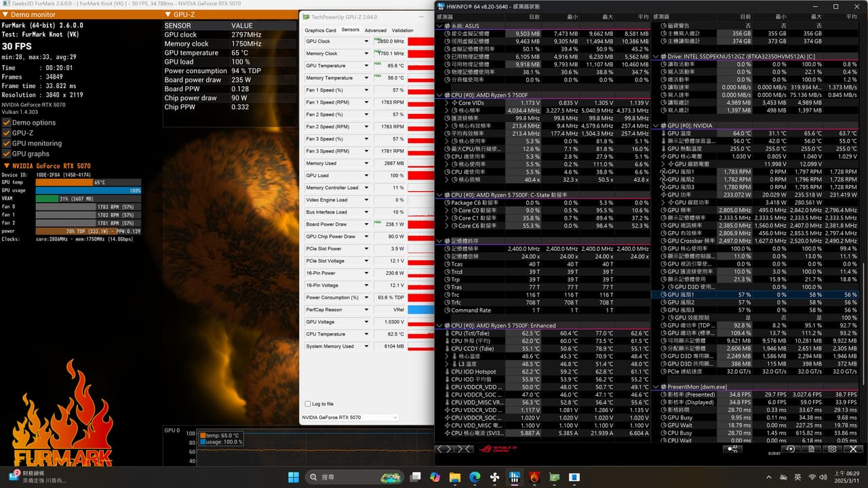Open HWiNFO settings gear icon

click(832, 449)
